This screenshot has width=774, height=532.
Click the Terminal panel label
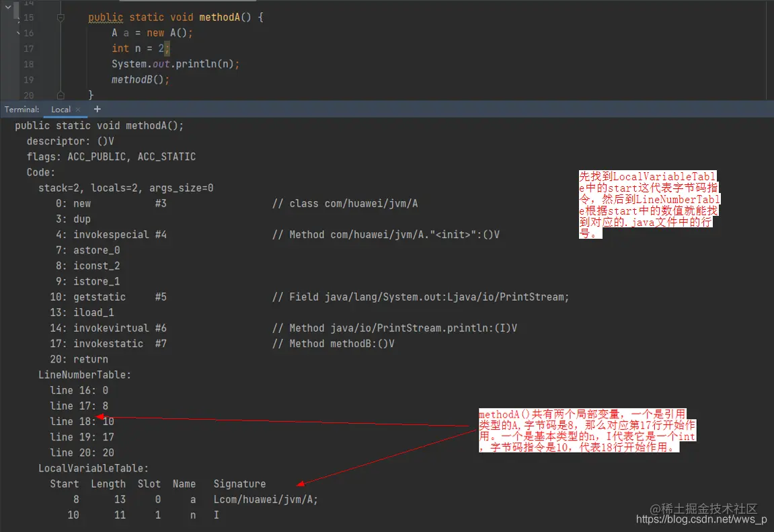22,110
